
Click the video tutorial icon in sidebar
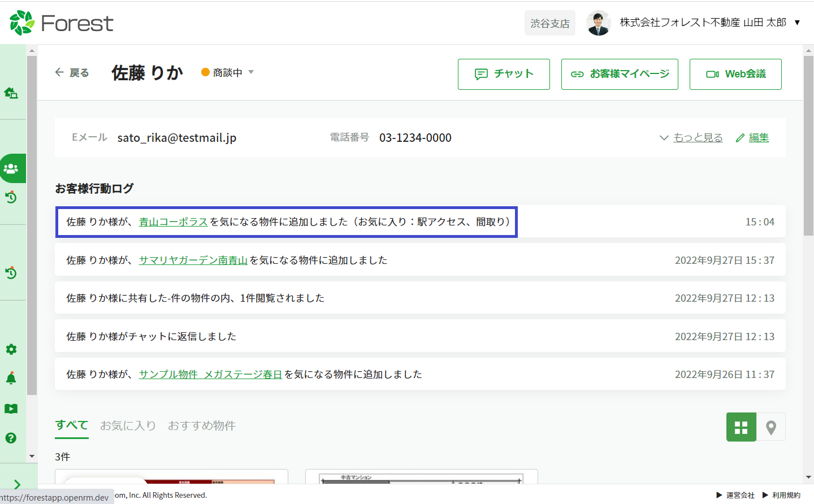click(x=11, y=409)
